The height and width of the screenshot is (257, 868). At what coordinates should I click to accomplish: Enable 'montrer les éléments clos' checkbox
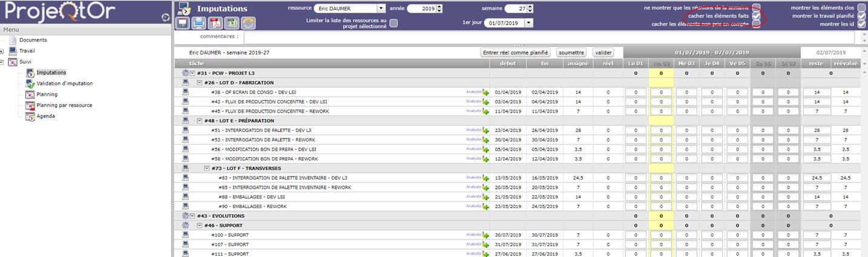861,7
